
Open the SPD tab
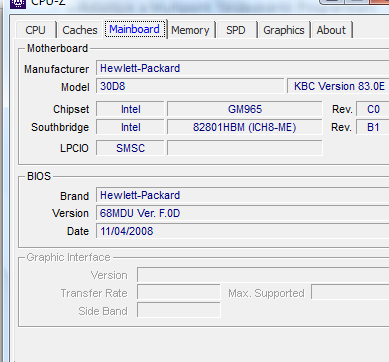[x=236, y=30]
